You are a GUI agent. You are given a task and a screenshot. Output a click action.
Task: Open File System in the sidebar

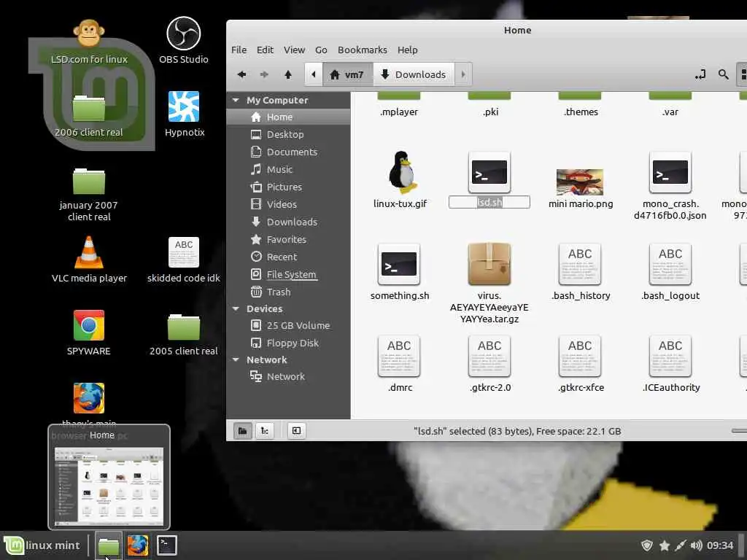pos(288,275)
